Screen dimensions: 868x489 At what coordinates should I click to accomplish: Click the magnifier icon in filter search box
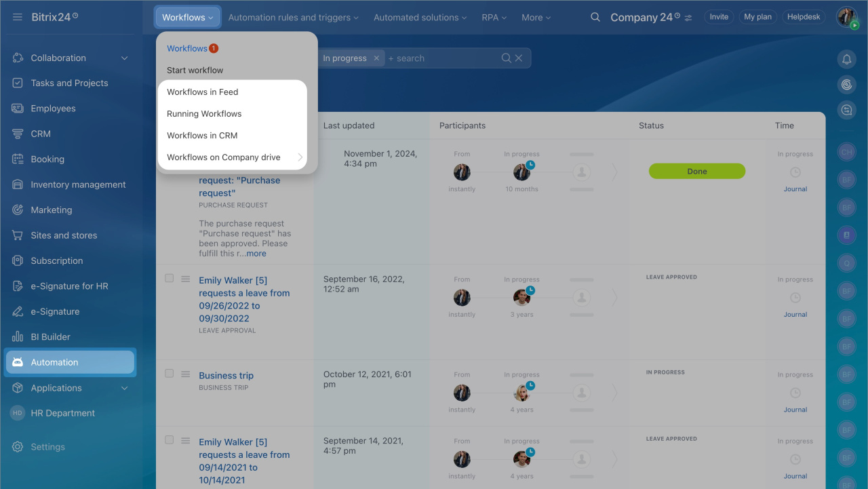(506, 58)
